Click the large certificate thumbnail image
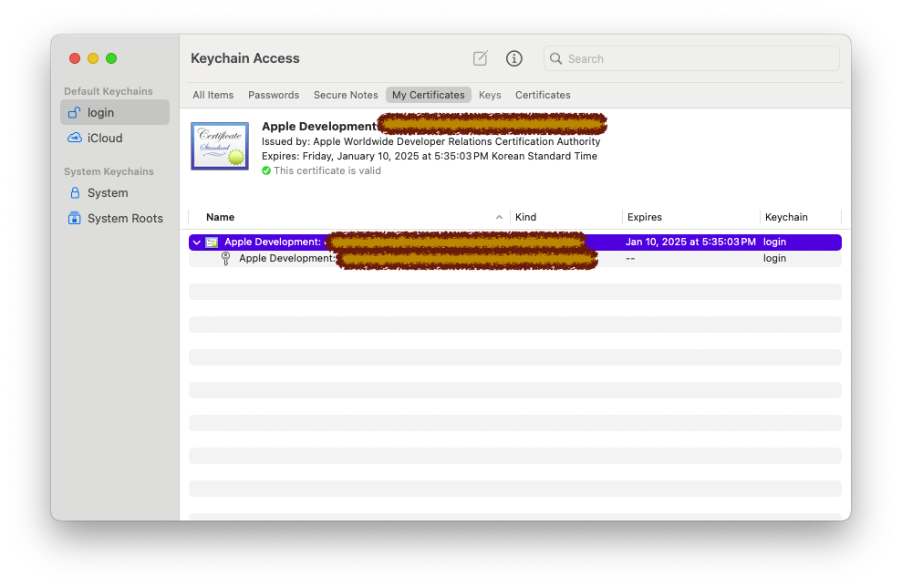902x588 pixels. [x=220, y=146]
